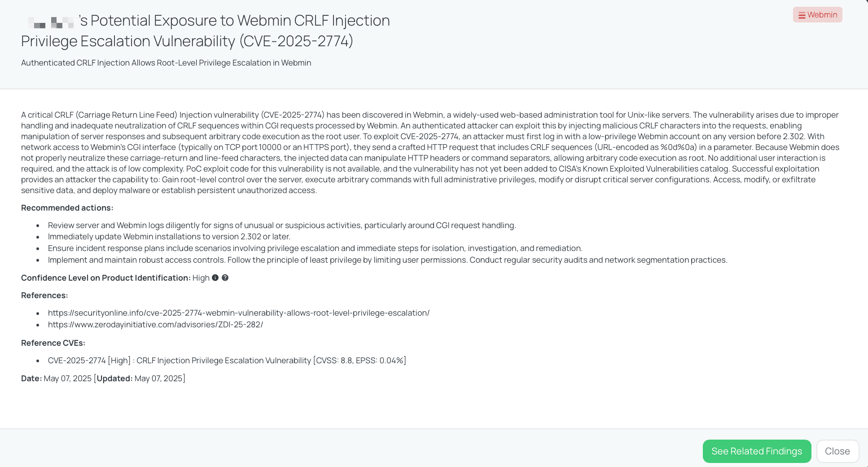868x467 pixels.
Task: Click the Authenticated CRLF Injection subtitle
Action: click(166, 63)
